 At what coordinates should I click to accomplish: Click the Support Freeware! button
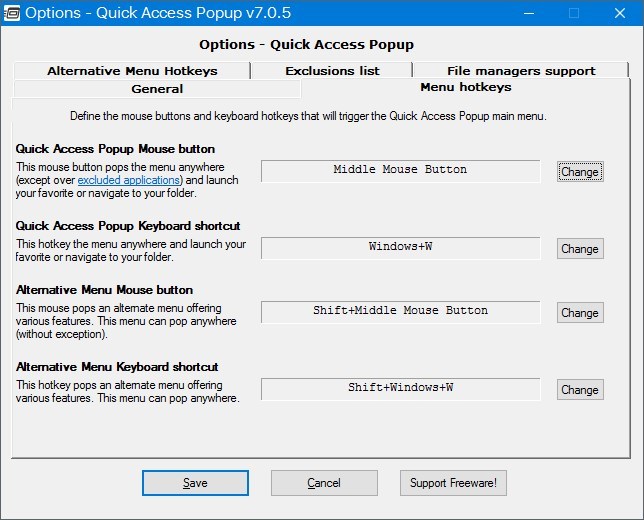point(453,483)
